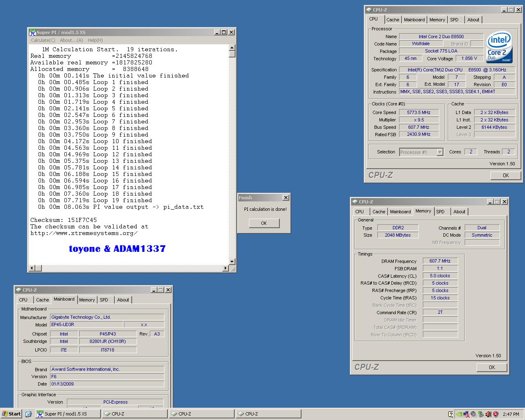
Task: Click the speaker-like audio manager tray icon
Action: click(473, 414)
